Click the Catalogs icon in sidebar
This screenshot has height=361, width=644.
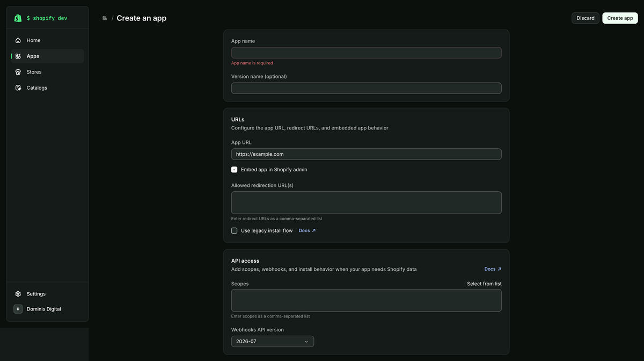(x=18, y=88)
